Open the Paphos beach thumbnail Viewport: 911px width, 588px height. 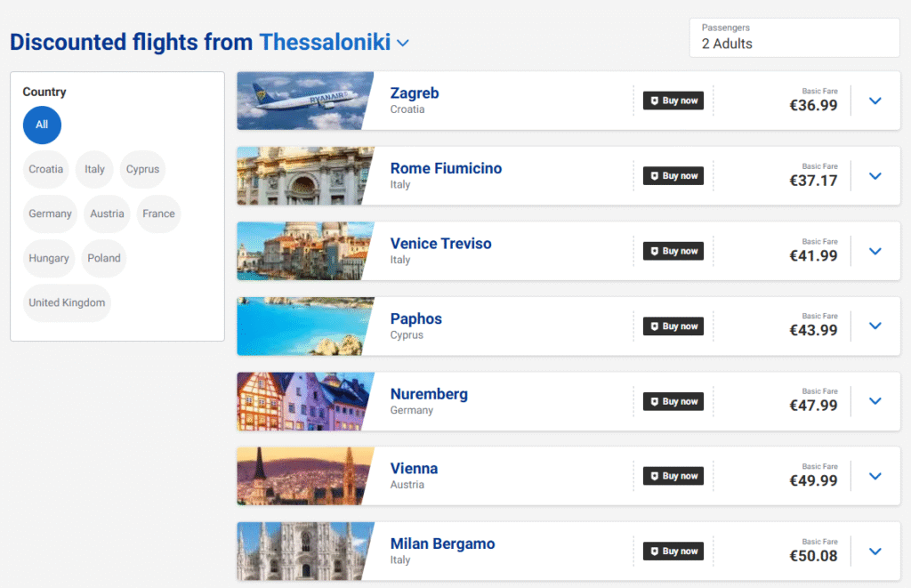click(x=304, y=326)
